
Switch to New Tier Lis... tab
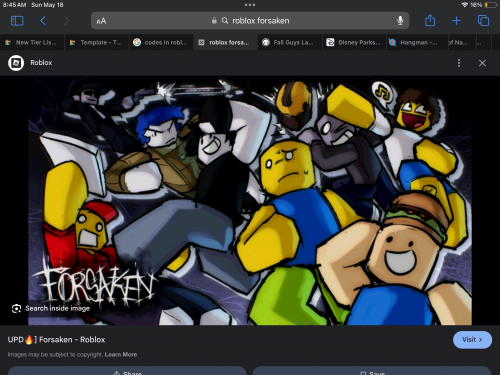coord(32,42)
